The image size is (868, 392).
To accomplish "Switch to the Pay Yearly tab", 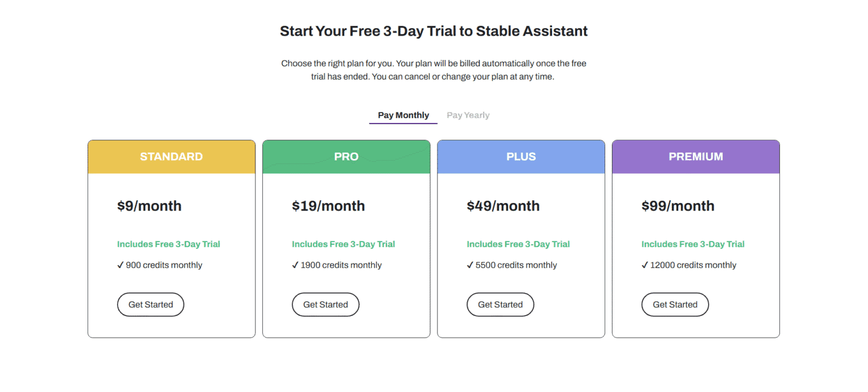I will [468, 115].
